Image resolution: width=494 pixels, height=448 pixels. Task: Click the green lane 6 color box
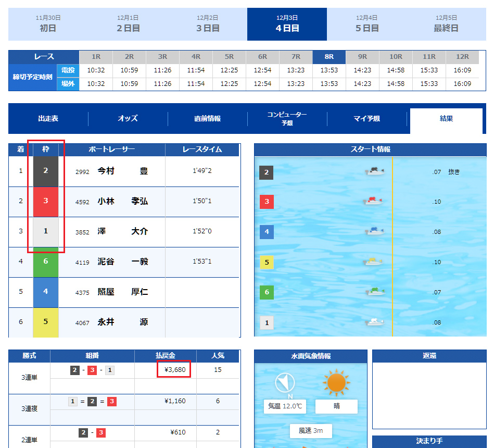[46, 262]
